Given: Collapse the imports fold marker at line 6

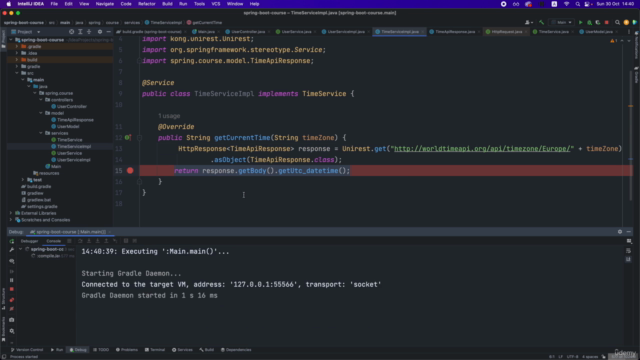Looking at the screenshot, I should [139, 61].
